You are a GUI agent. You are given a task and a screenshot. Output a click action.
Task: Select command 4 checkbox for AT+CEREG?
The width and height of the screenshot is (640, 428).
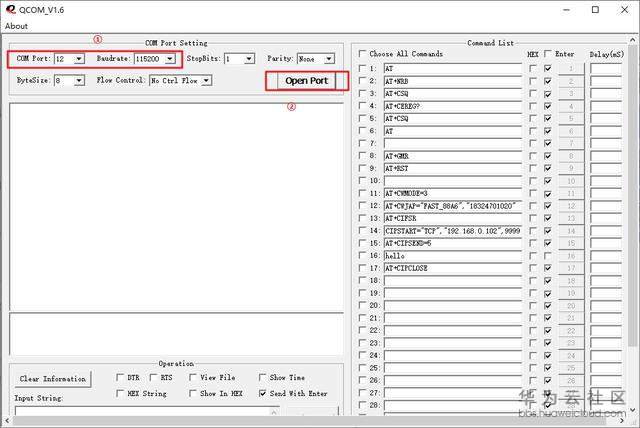362,106
